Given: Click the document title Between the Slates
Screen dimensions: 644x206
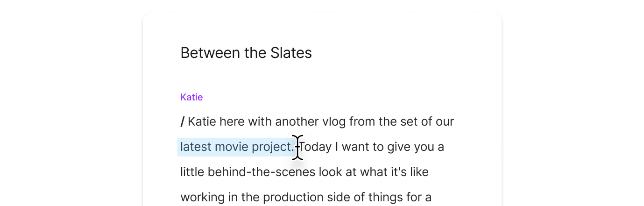Looking at the screenshot, I should [x=246, y=53].
